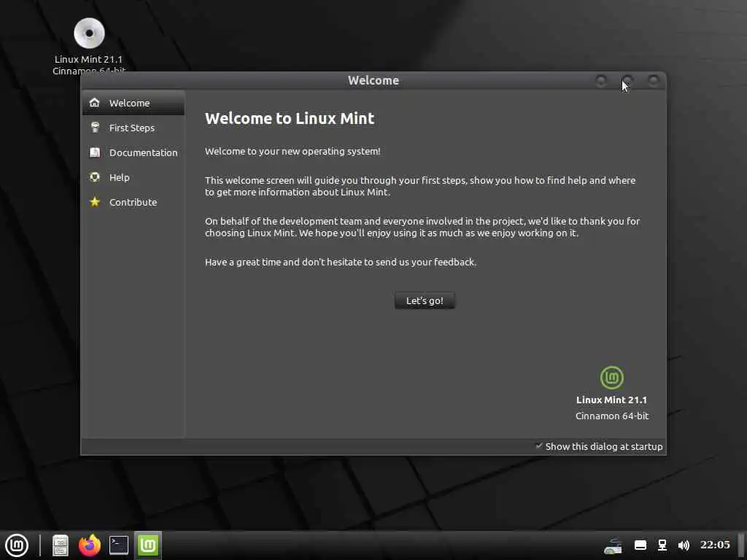Viewport: 747px width, 560px height.
Task: Switch to the Documentation section
Action: [x=133, y=152]
